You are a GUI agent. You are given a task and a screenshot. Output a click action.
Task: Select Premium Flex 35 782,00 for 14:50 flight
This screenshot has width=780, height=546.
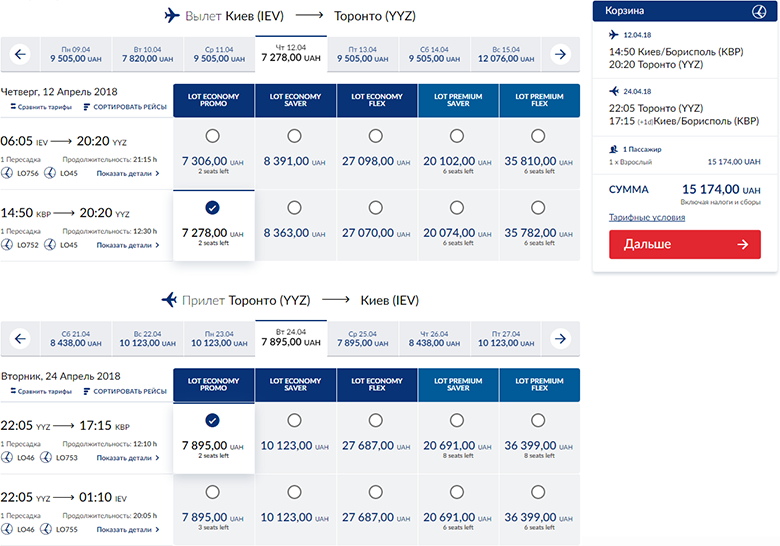pos(539,208)
